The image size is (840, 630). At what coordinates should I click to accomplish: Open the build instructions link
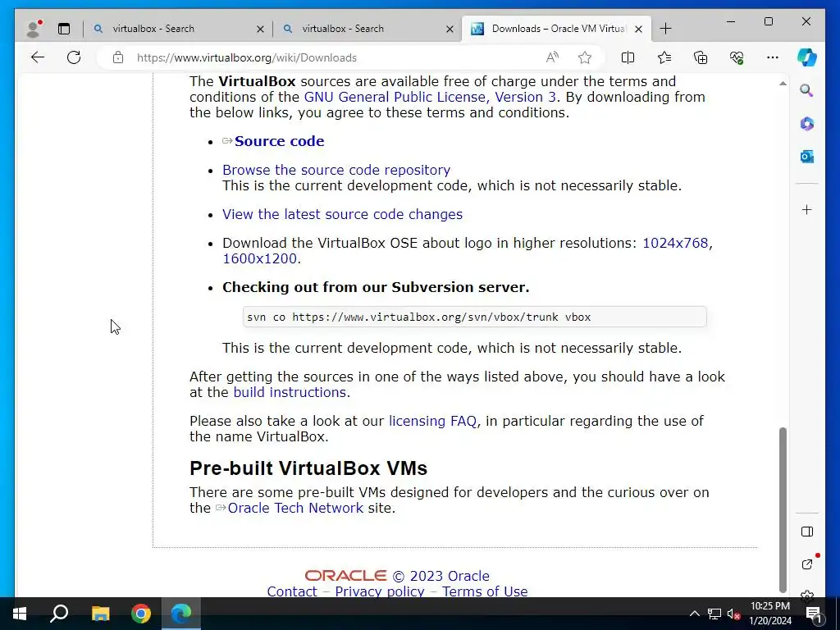(x=290, y=392)
